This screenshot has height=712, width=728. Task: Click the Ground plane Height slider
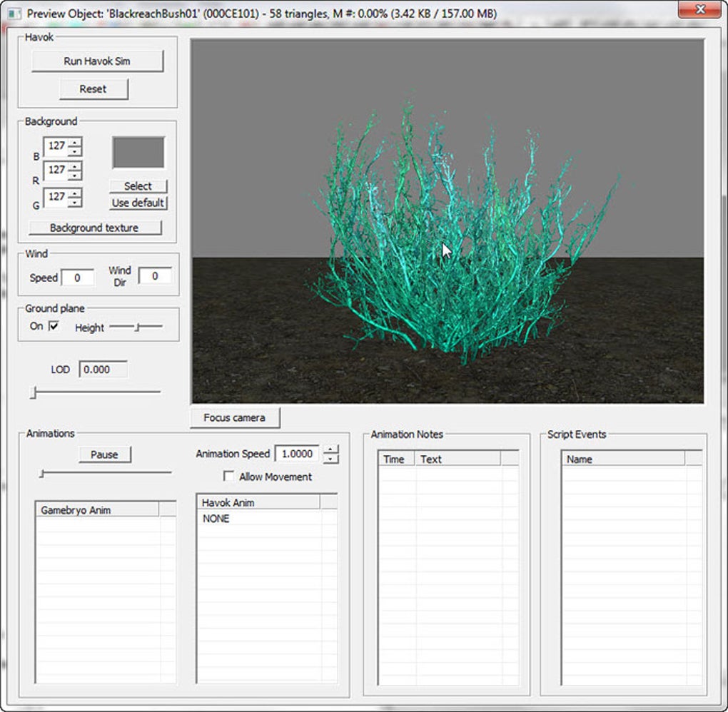tap(136, 327)
